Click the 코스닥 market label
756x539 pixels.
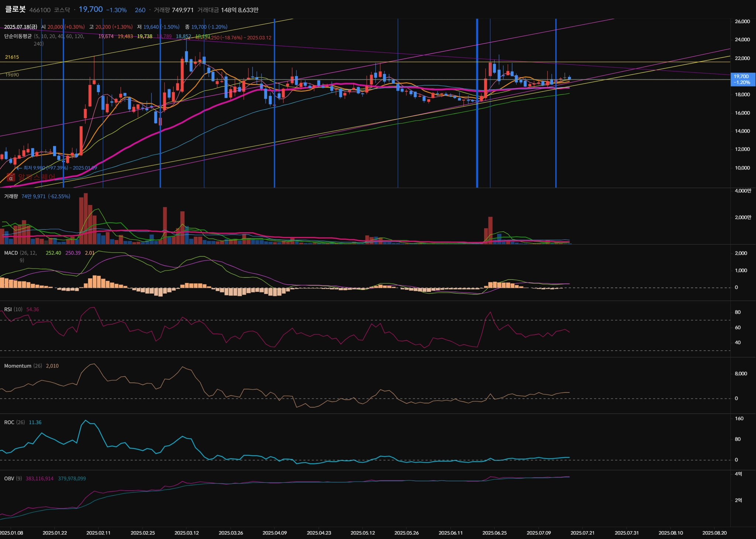(62, 10)
